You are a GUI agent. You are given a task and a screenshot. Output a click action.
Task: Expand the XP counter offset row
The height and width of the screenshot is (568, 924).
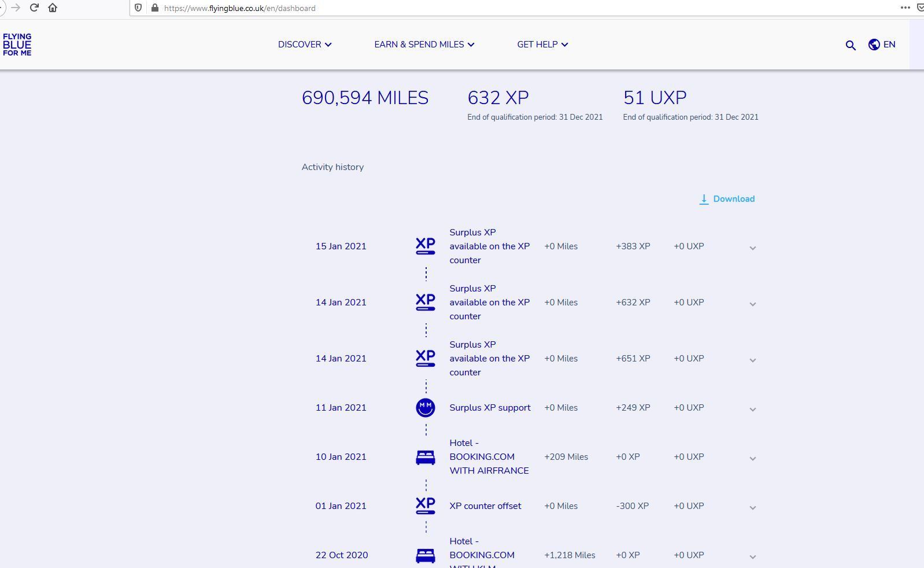(752, 507)
